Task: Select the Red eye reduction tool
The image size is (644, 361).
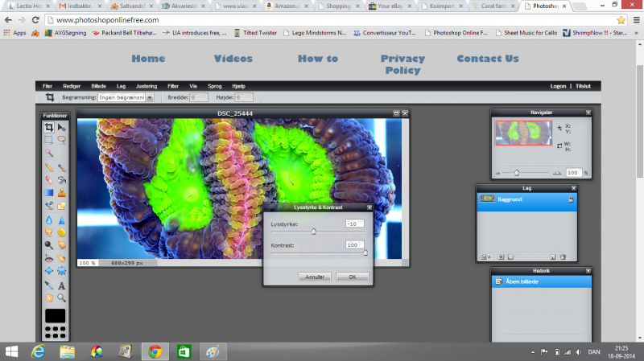Action: point(49,258)
